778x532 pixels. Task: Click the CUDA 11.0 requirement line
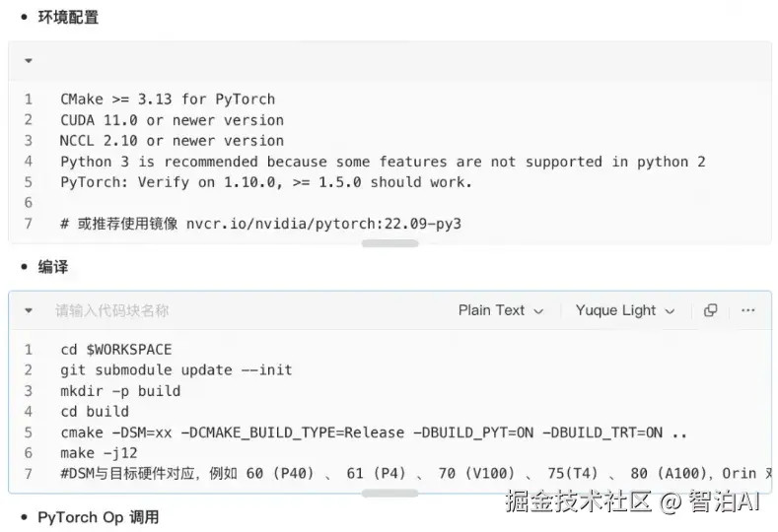pyautogui.click(x=172, y=120)
